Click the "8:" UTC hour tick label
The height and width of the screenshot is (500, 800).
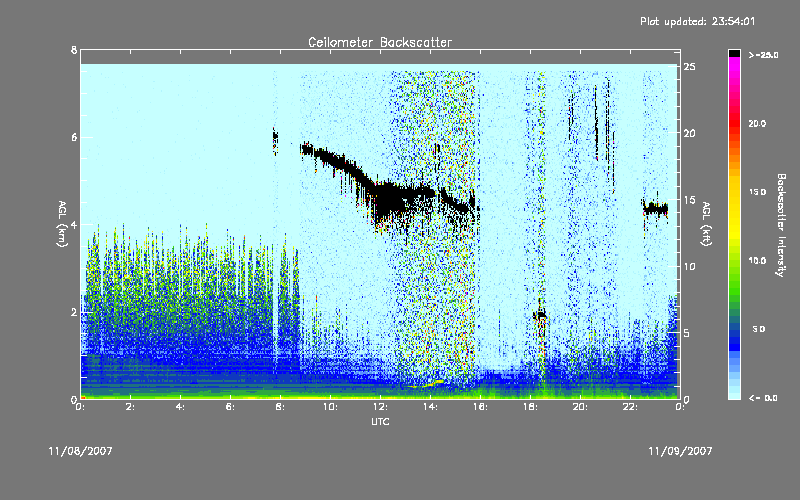point(281,407)
